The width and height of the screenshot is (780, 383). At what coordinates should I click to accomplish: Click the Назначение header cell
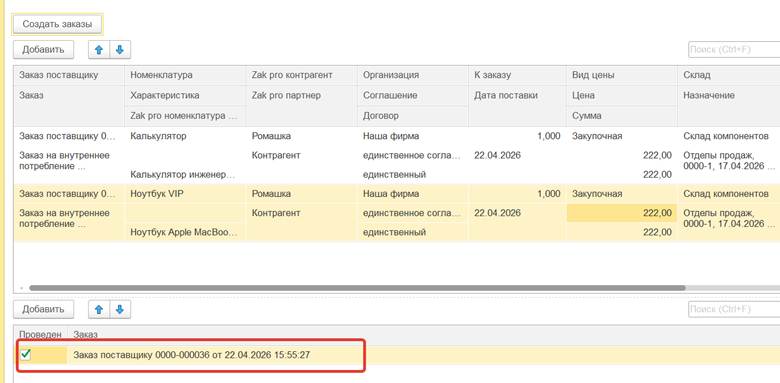pyautogui.click(x=728, y=95)
